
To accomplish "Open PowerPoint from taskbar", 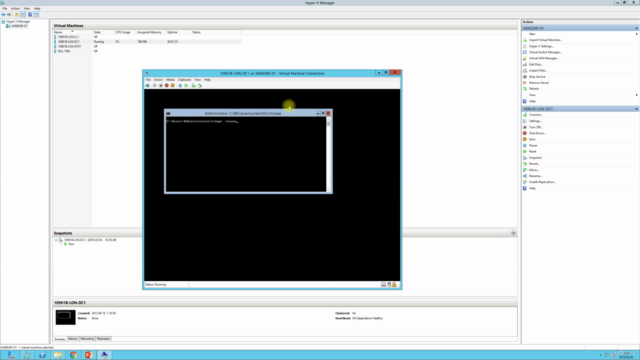I will tap(89, 355).
